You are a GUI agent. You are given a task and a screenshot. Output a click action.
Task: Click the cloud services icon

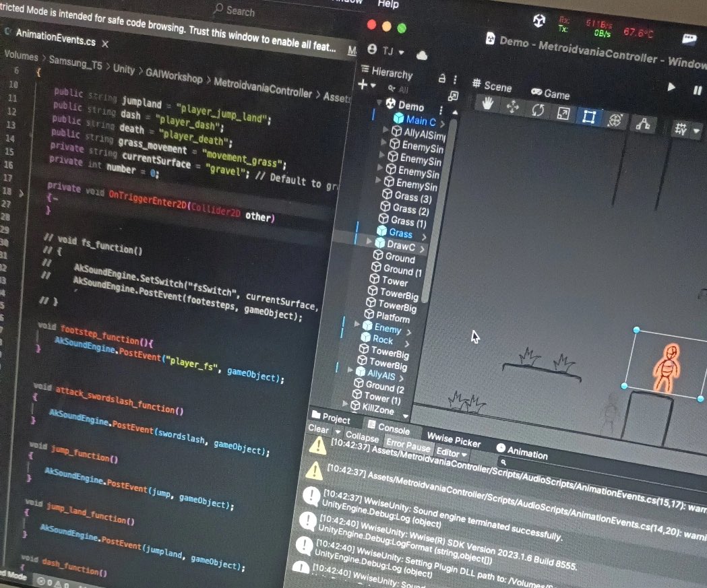422,55
